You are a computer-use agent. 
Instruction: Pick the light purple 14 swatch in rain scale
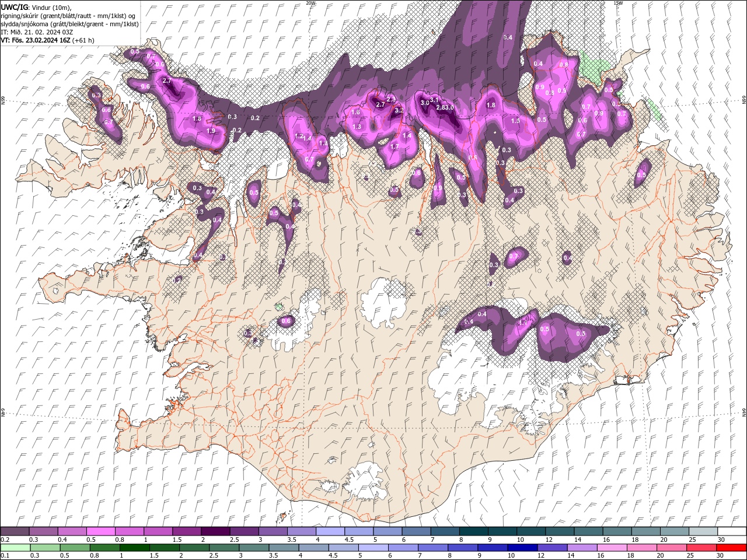click(x=582, y=548)
